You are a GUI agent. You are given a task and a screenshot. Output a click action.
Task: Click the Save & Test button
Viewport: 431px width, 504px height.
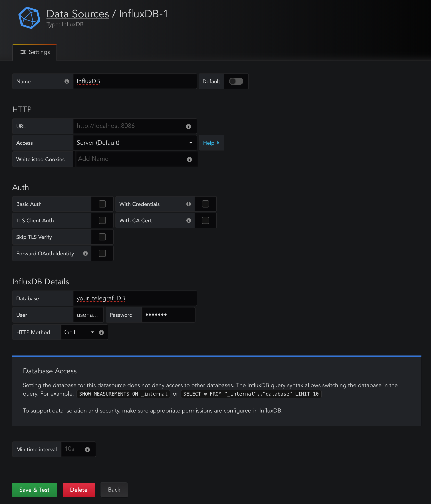(34, 490)
